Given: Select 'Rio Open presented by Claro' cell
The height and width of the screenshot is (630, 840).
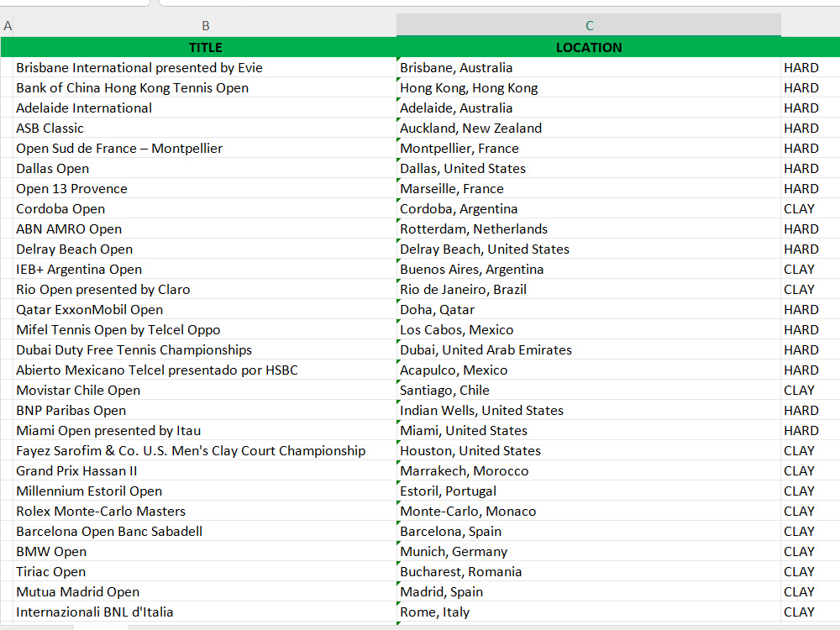Looking at the screenshot, I should 205,289.
